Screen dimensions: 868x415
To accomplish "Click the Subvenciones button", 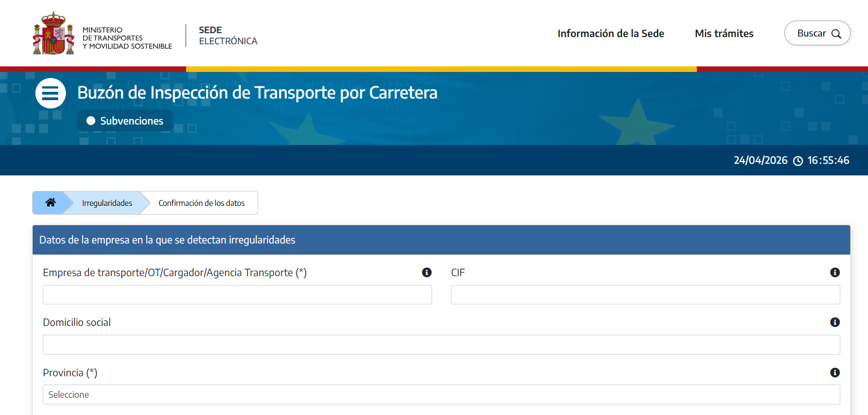I will (x=125, y=121).
